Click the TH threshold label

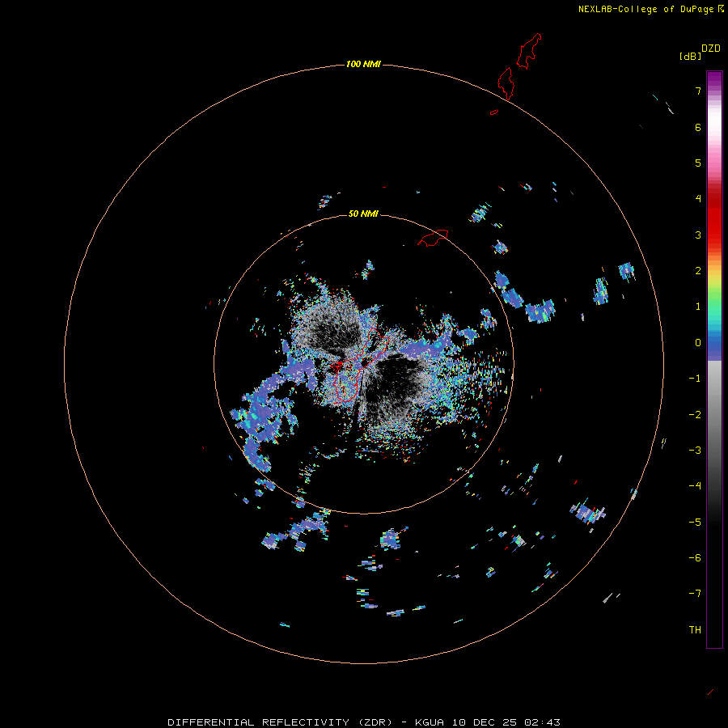[695, 630]
